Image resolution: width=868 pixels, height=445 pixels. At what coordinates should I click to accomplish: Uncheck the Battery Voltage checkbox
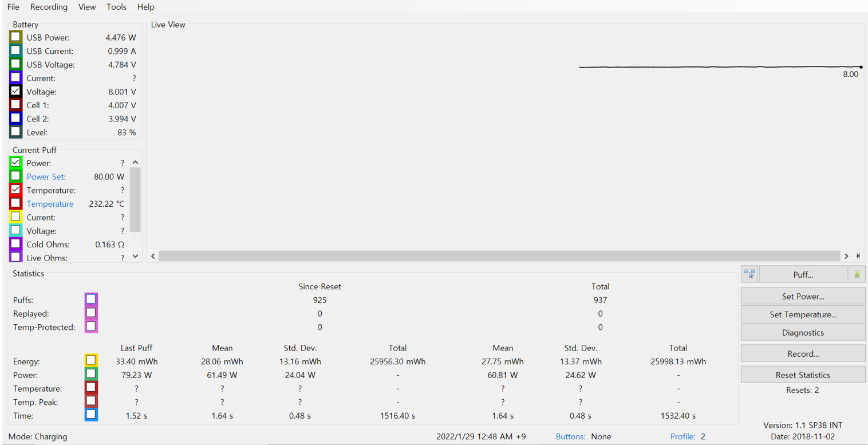[x=15, y=91]
